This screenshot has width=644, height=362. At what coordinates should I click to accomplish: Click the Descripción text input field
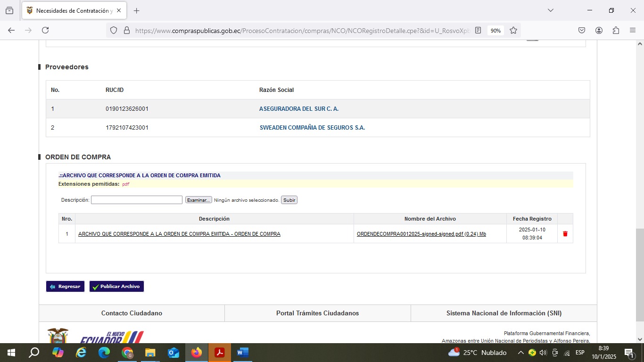coord(136,200)
